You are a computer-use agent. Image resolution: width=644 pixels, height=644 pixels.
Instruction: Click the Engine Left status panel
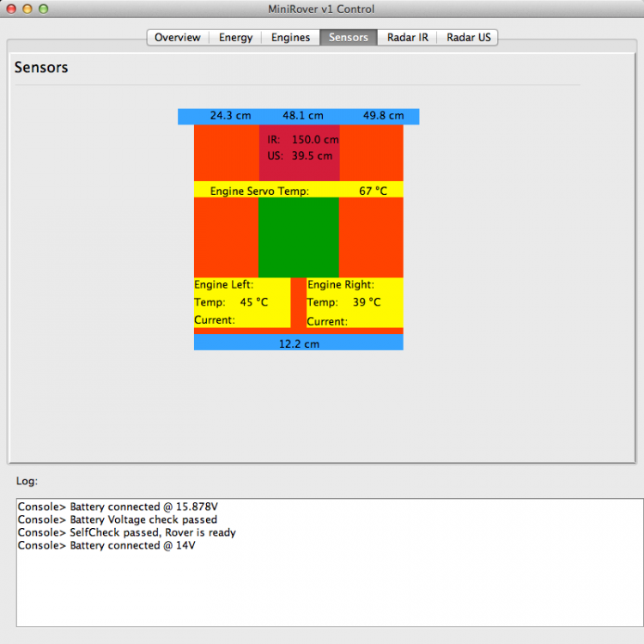241,302
